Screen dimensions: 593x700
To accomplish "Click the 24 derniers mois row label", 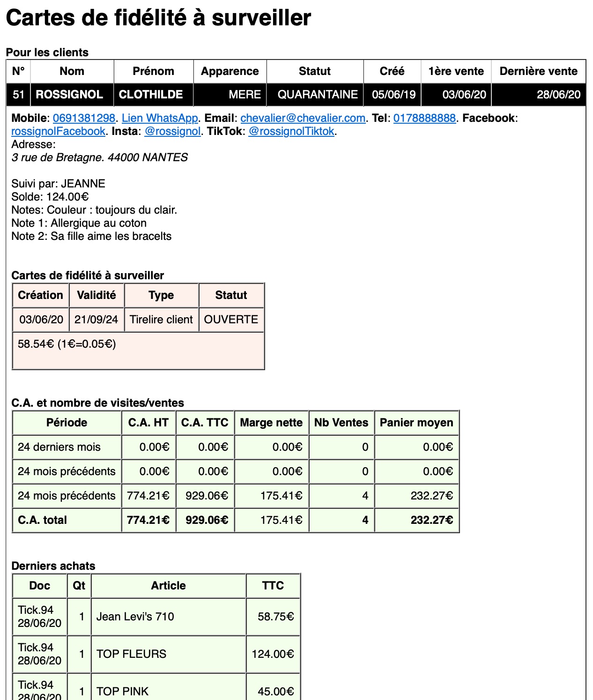I will (x=59, y=447).
